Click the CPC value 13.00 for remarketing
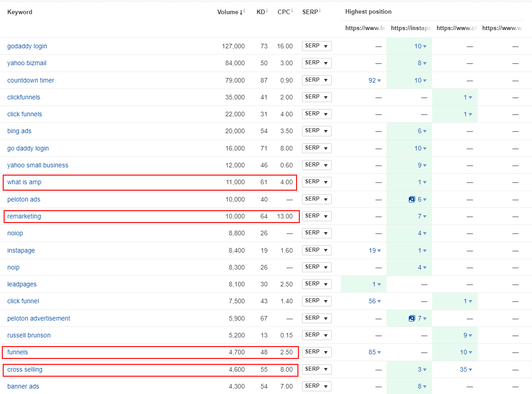532x394 pixels. coord(285,216)
